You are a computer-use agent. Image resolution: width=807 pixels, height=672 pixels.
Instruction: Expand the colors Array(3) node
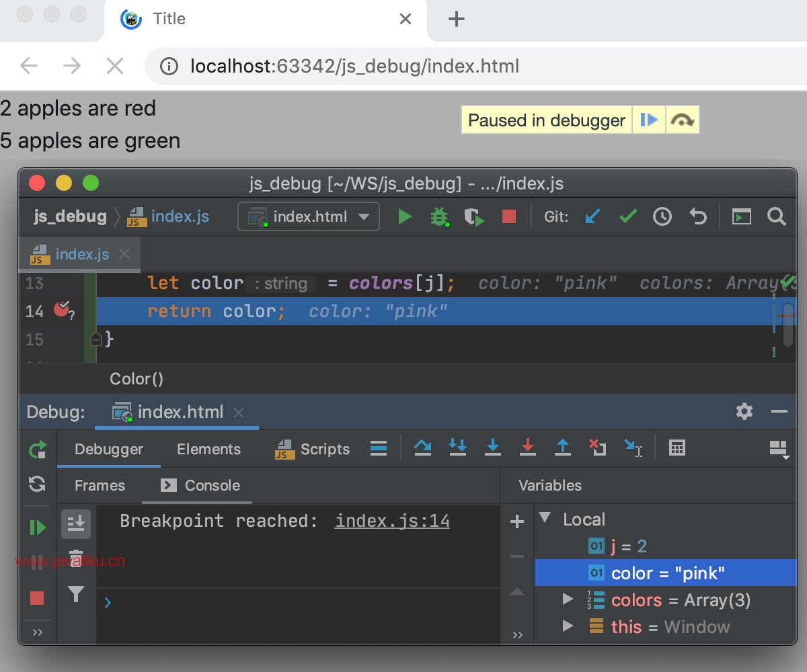pos(568,599)
